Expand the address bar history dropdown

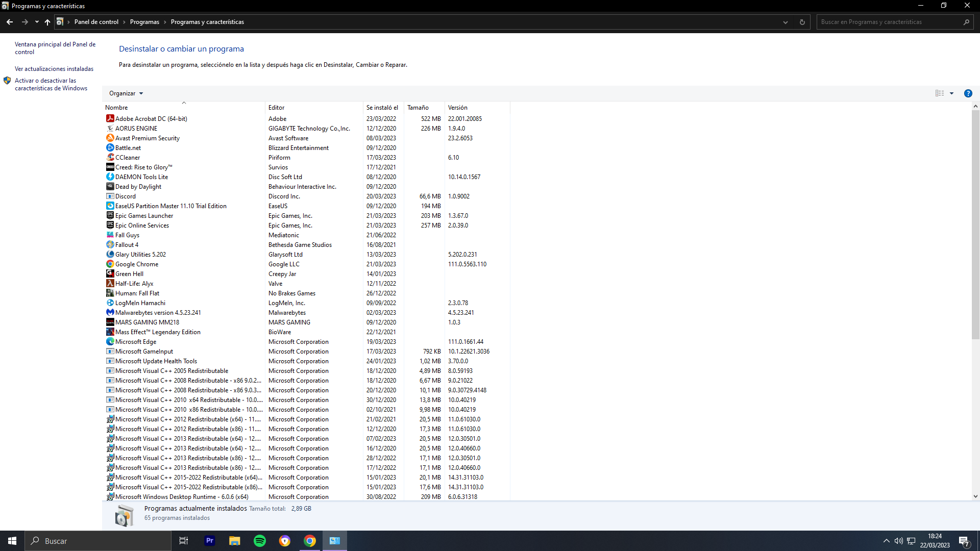tap(786, 22)
